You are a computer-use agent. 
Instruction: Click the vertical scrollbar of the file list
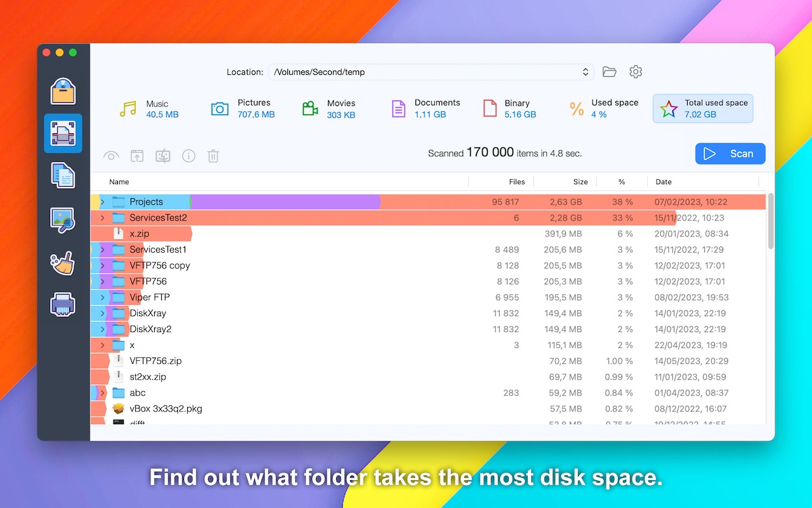click(771, 221)
